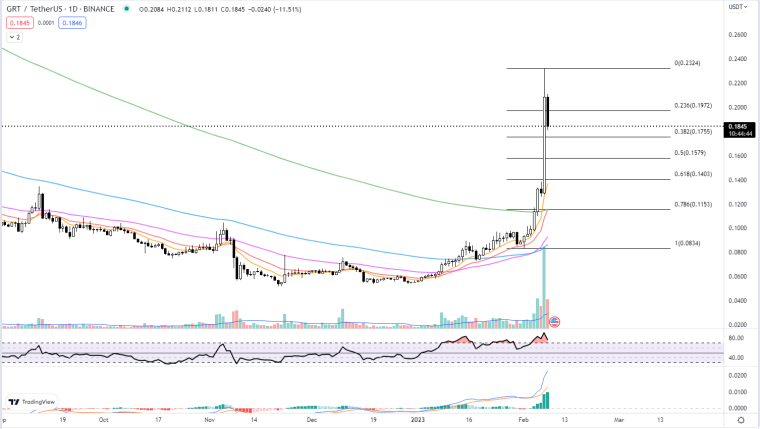This screenshot has height=429, width=760.
Task: Open the chart settings gear icon
Action: tap(741, 420)
